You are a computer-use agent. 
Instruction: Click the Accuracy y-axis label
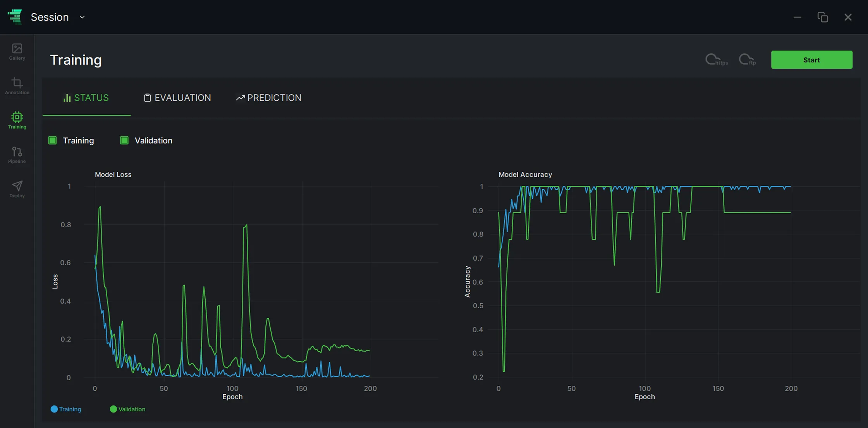[x=468, y=281]
